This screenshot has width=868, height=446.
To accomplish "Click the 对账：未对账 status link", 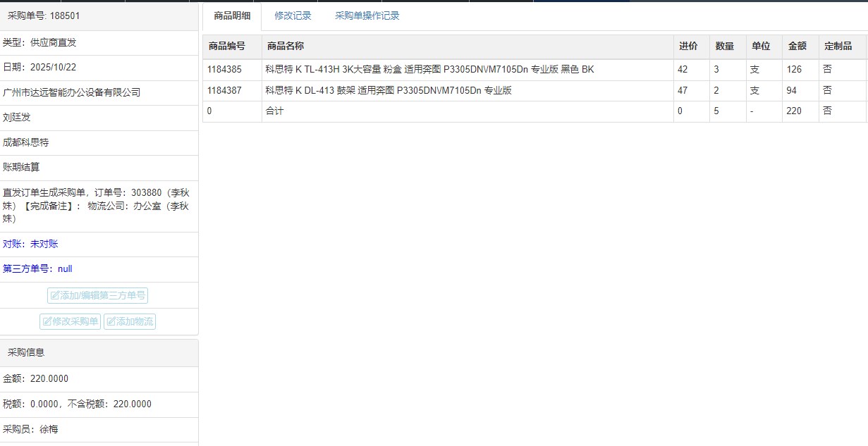I will click(x=30, y=244).
